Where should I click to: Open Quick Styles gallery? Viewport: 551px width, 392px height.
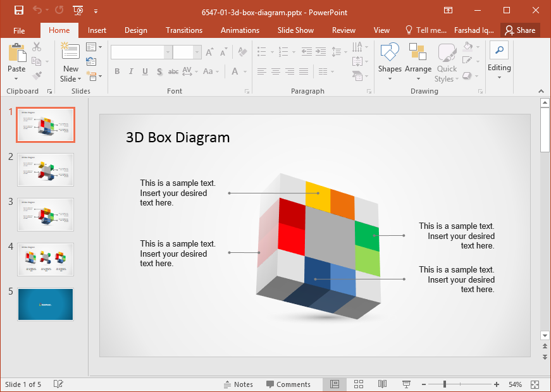coord(447,63)
